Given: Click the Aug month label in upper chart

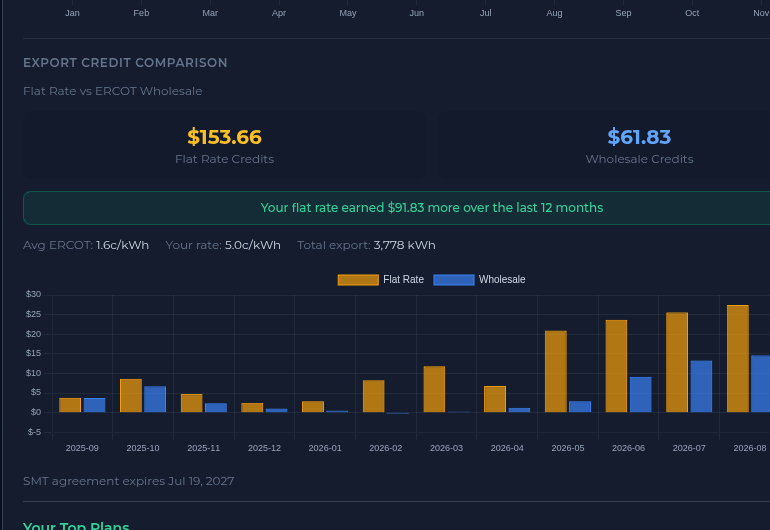Looking at the screenshot, I should click(x=554, y=13).
